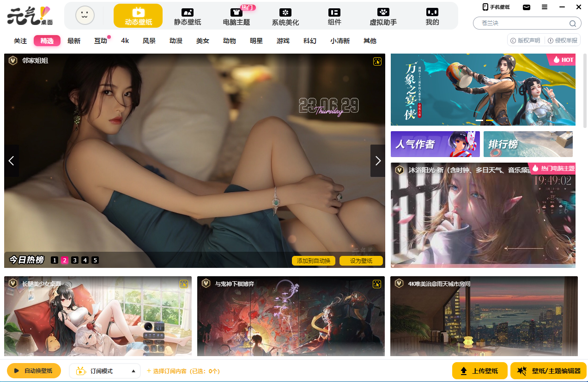Image resolution: width=588 pixels, height=382 pixels.
Task: Filter wallpapers by 动漫 anime category
Action: (x=176, y=41)
